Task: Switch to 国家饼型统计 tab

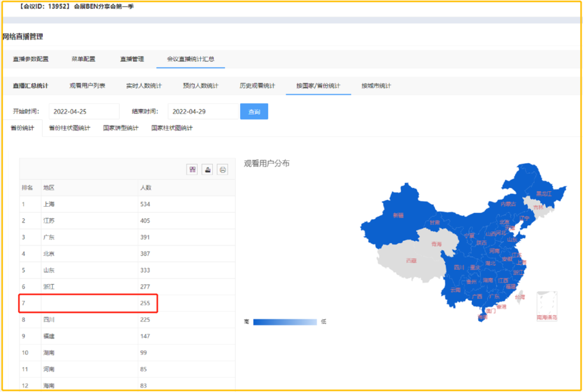Action: 121,128
